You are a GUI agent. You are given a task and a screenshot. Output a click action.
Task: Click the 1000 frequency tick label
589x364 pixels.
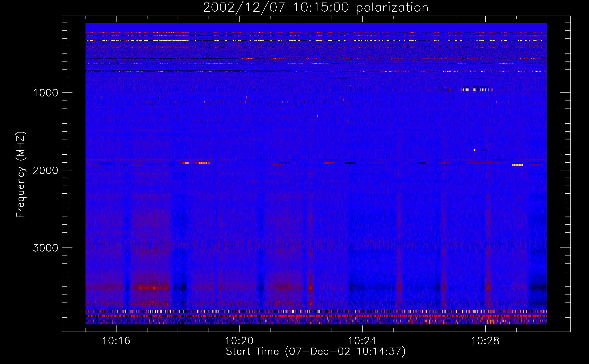coord(46,93)
